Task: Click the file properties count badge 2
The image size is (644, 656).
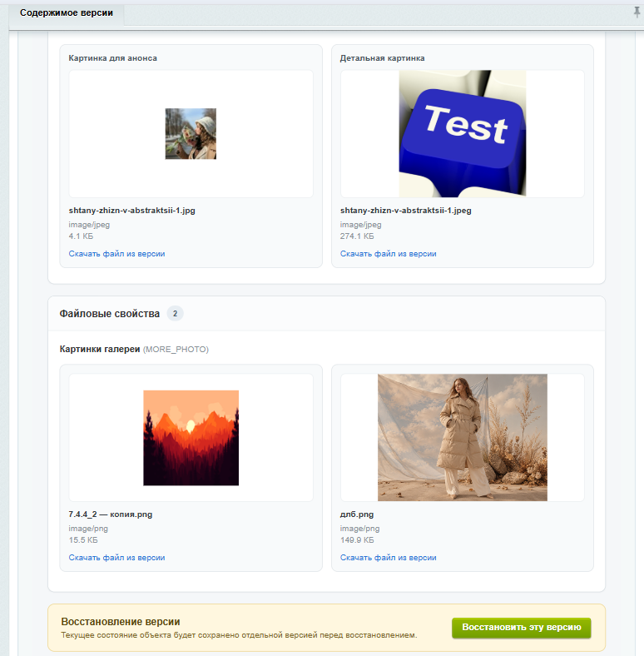Action: click(176, 313)
